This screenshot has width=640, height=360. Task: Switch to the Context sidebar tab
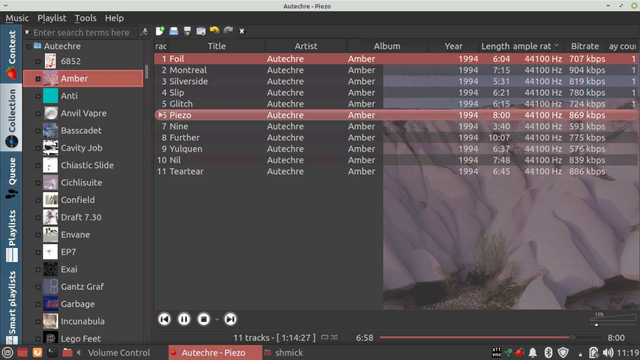pyautogui.click(x=11, y=54)
